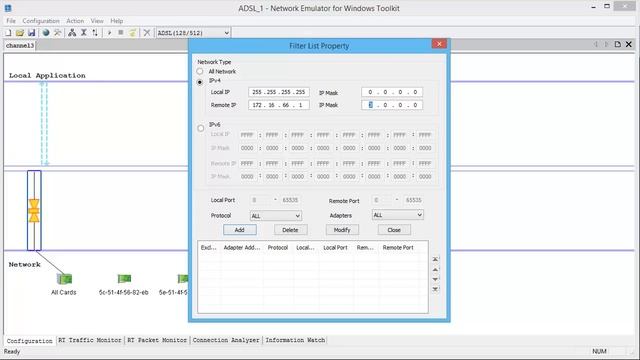This screenshot has height=360, width=640.
Task: Click the hourglass-shaped toolbar icon
Action: click(84, 33)
